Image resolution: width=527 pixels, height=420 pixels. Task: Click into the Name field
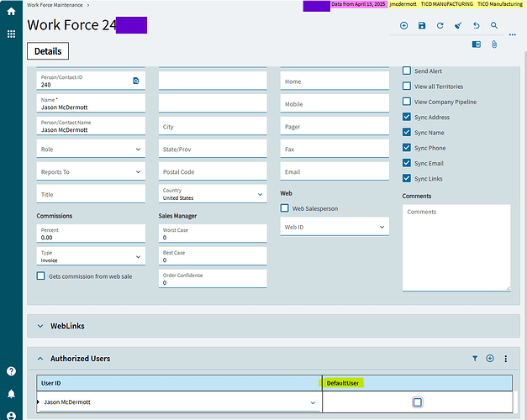tap(91, 103)
